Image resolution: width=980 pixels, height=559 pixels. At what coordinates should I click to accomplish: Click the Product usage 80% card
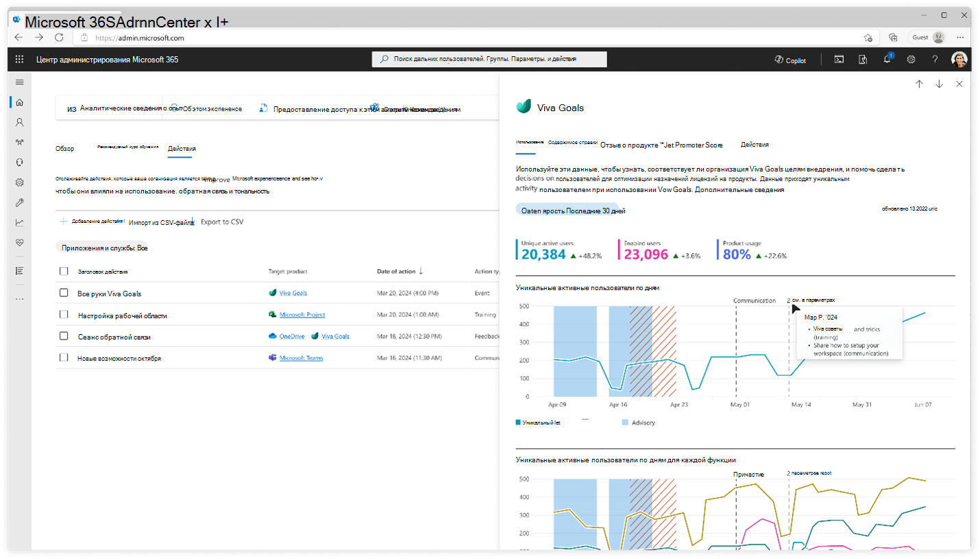(x=752, y=250)
